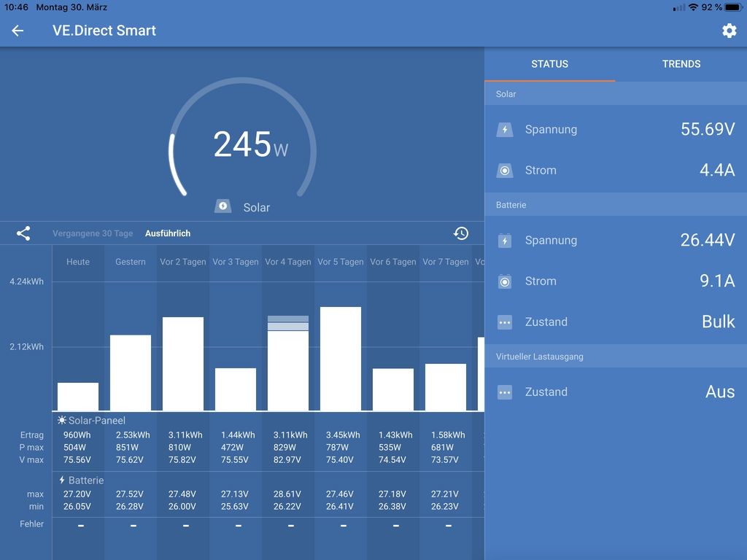This screenshot has height=560, width=747.
Task: Tap the 9.1A battery current value
Action: coord(717,281)
